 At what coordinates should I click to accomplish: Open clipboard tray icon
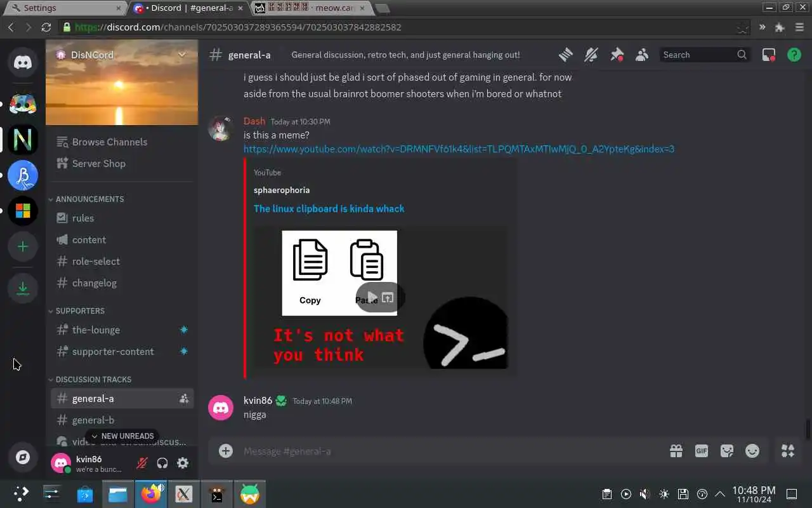coord(606,494)
